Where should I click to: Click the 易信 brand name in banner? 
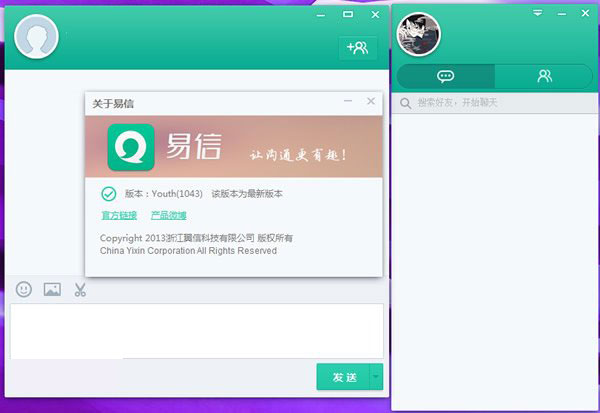[x=194, y=146]
